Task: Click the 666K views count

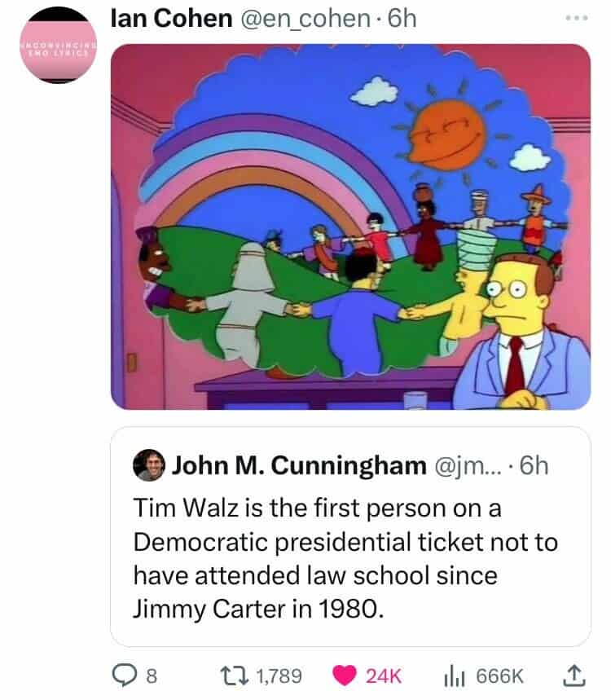Action: (499, 676)
